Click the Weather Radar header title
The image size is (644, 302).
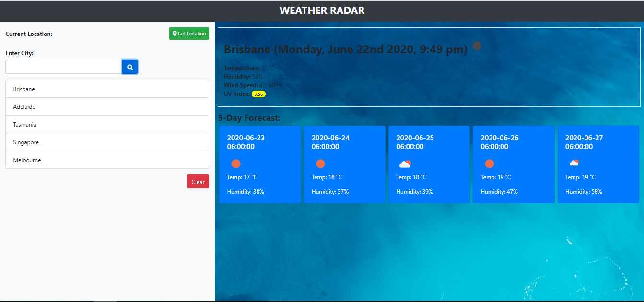tap(322, 11)
